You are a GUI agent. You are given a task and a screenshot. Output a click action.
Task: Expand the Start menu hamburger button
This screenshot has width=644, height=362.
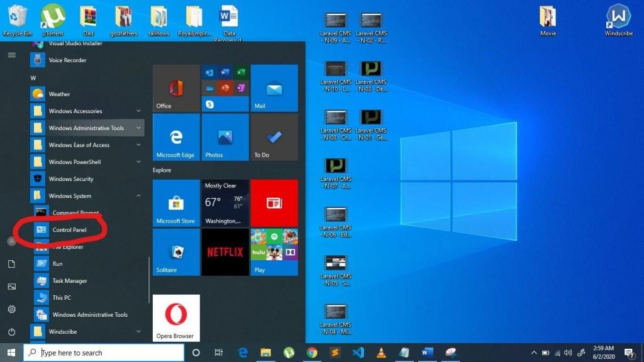tap(11, 55)
